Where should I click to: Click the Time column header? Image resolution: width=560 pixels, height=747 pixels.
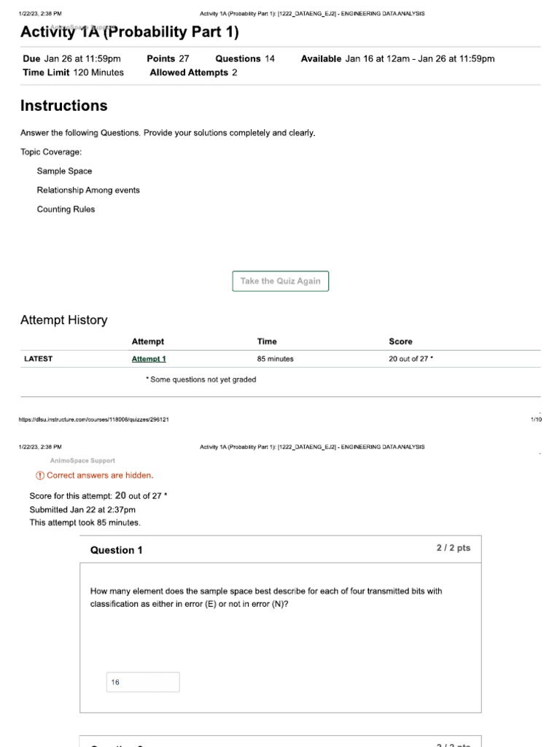click(267, 341)
